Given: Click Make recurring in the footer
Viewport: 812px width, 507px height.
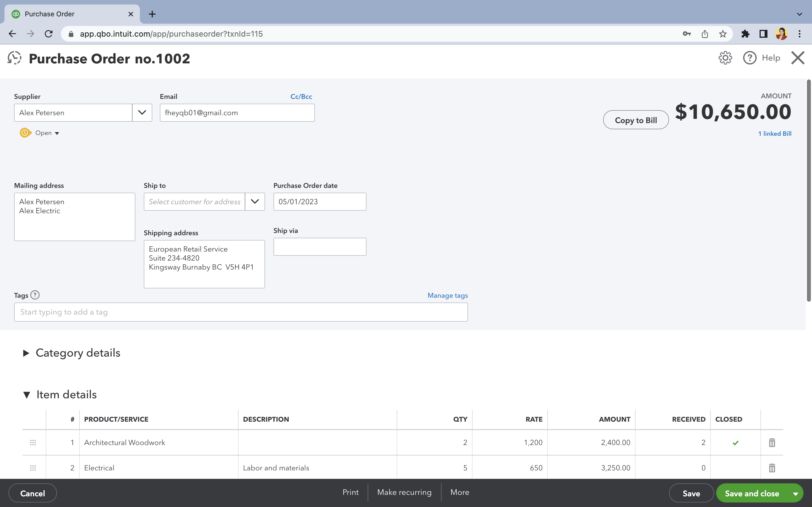Looking at the screenshot, I should tap(404, 492).
